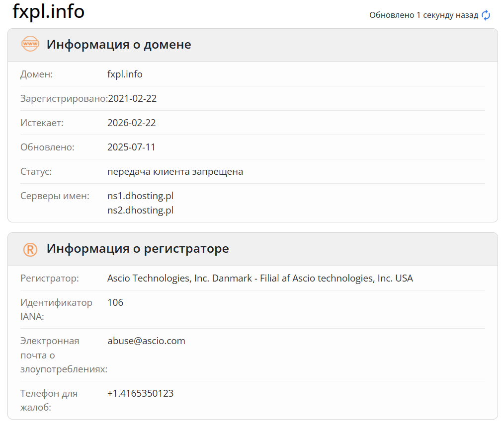Viewport: 504px width, 426px height.
Task: Click the 'Серверы имен:' label
Action: tap(55, 196)
